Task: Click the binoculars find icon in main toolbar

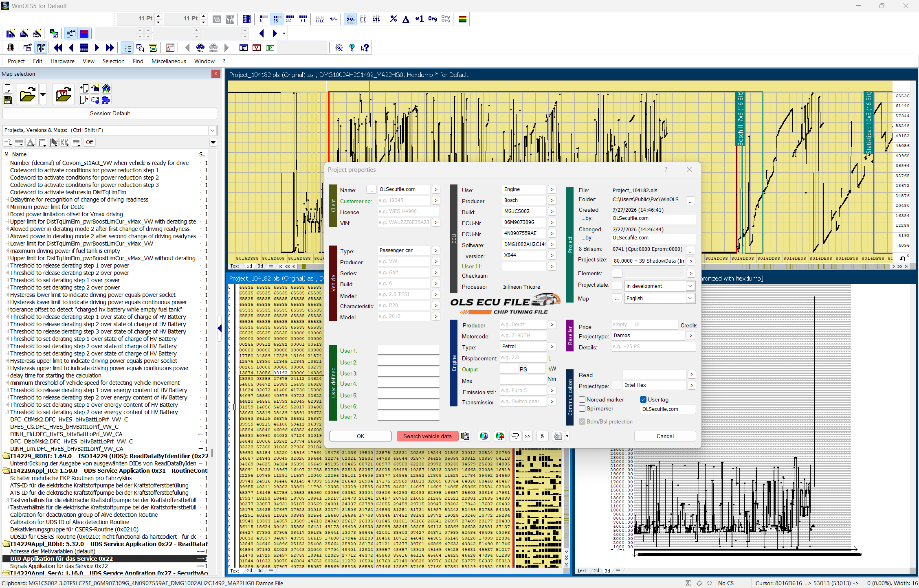Action: [x=200, y=48]
